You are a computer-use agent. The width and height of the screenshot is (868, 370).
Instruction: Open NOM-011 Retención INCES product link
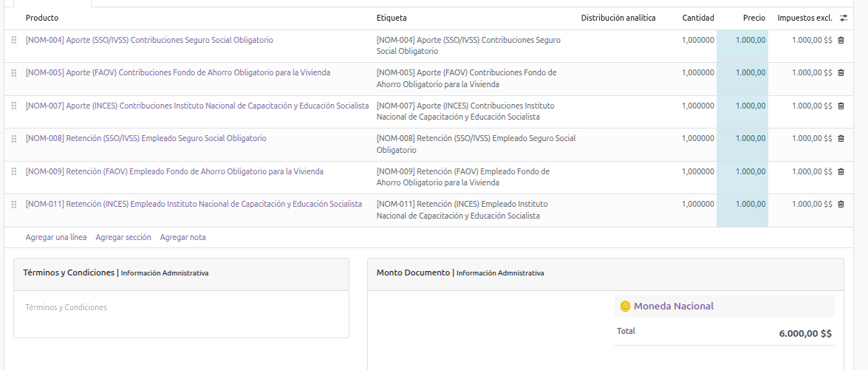coord(194,204)
